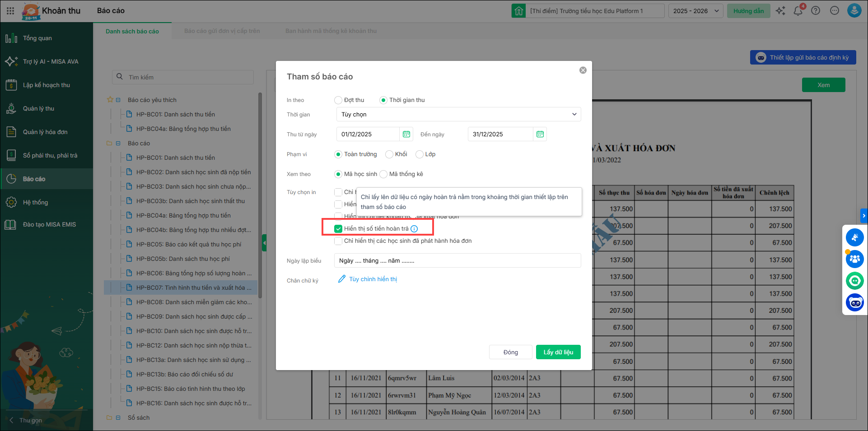
Task: Switch to Ban hành mã thống kê khoản thu tab
Action: pos(331,31)
